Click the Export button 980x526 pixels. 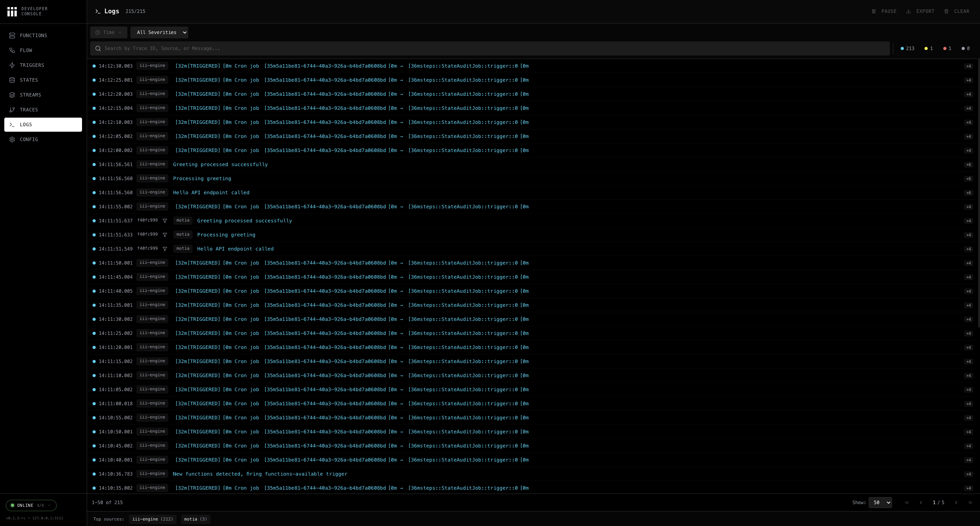[920, 11]
